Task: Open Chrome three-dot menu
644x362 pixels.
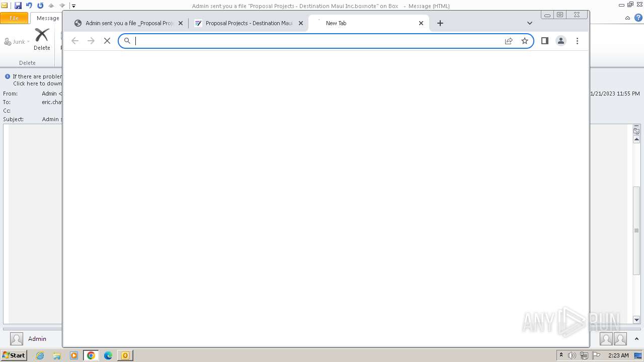Action: point(577,41)
